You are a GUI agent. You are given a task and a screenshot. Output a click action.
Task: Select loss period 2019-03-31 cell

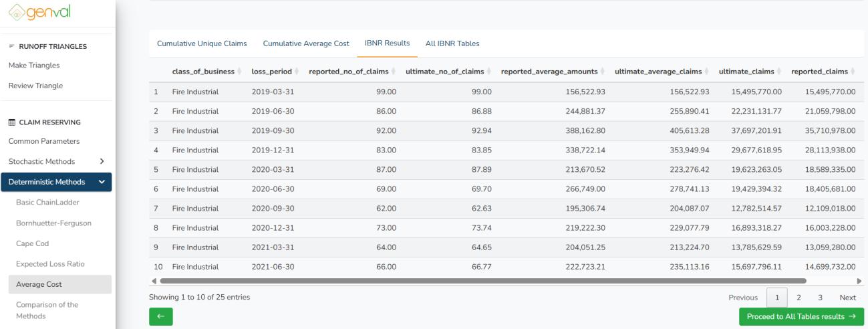click(273, 92)
